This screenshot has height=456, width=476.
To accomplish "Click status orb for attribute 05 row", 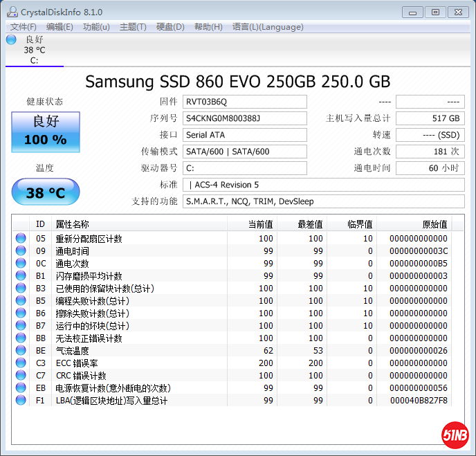I will tap(21, 239).
